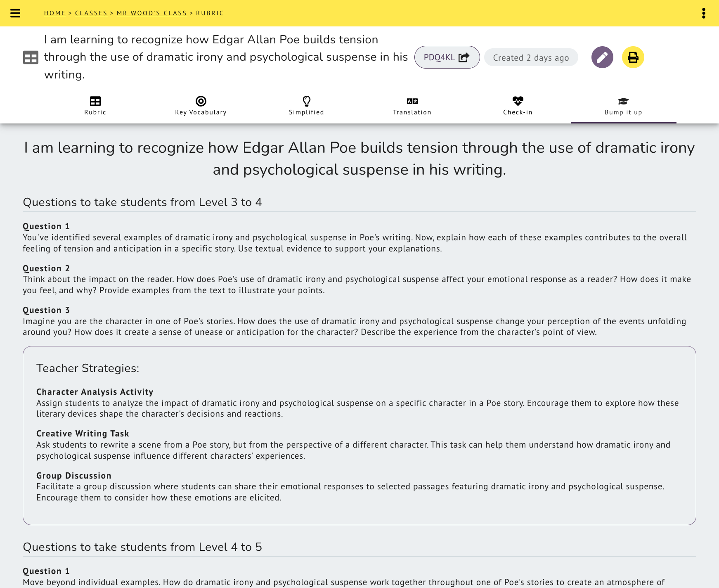Click the Created 2 days ago badge
This screenshot has height=588, width=719.
click(531, 57)
